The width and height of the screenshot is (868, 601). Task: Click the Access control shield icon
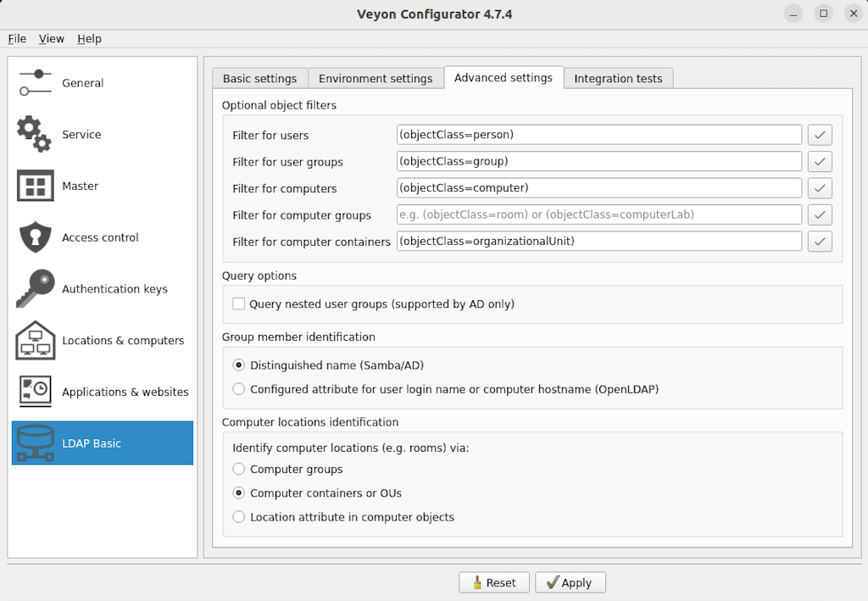click(x=35, y=238)
